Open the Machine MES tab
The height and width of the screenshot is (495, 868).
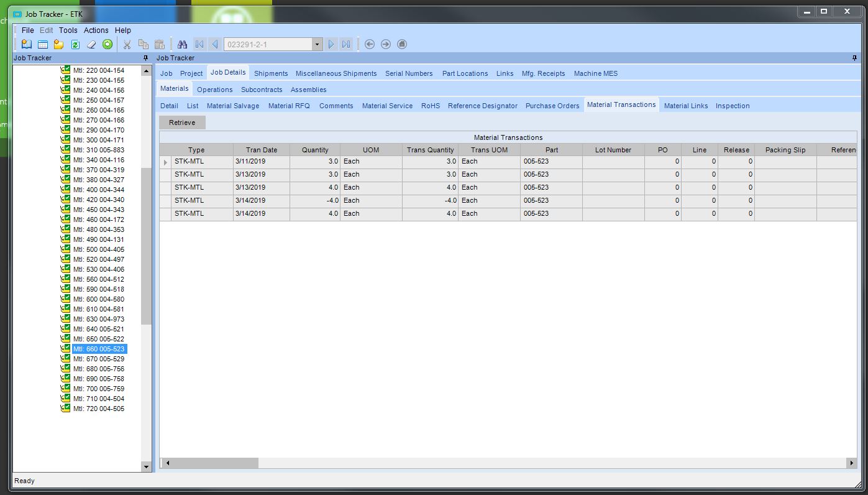(x=596, y=73)
